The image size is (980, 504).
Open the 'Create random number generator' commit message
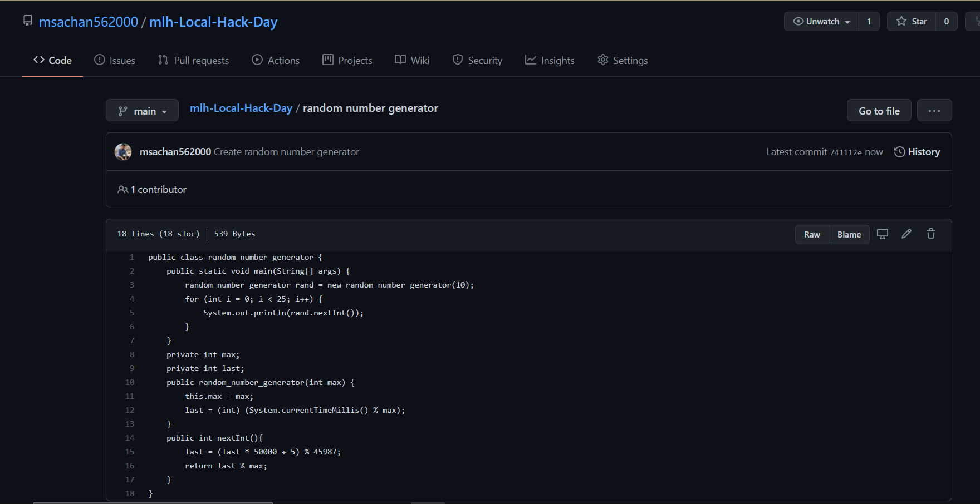coord(286,152)
